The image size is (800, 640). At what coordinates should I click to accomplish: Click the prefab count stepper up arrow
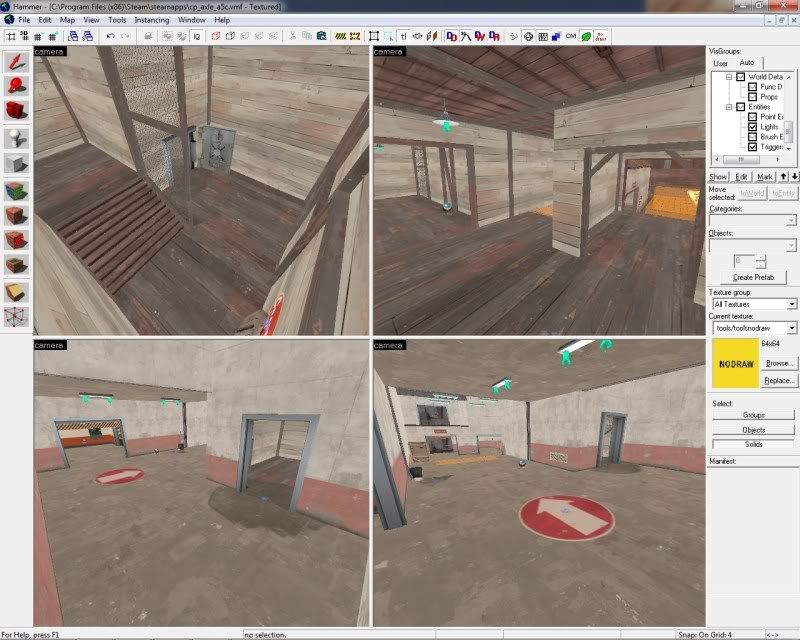(760, 258)
